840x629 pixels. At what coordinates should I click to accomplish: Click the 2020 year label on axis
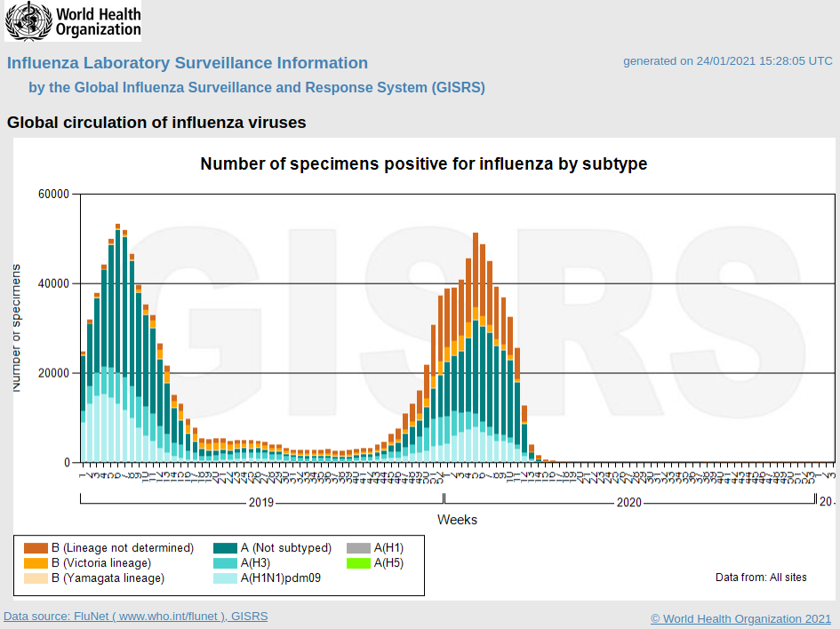[628, 503]
